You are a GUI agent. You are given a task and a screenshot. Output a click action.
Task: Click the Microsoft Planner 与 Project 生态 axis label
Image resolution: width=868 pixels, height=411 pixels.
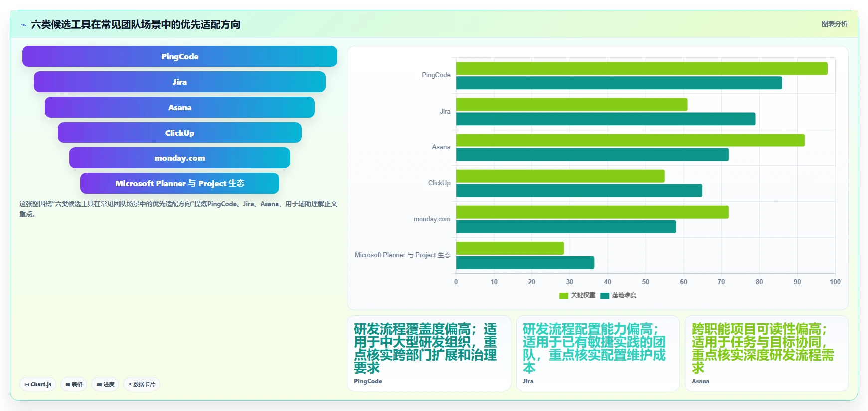pos(402,255)
